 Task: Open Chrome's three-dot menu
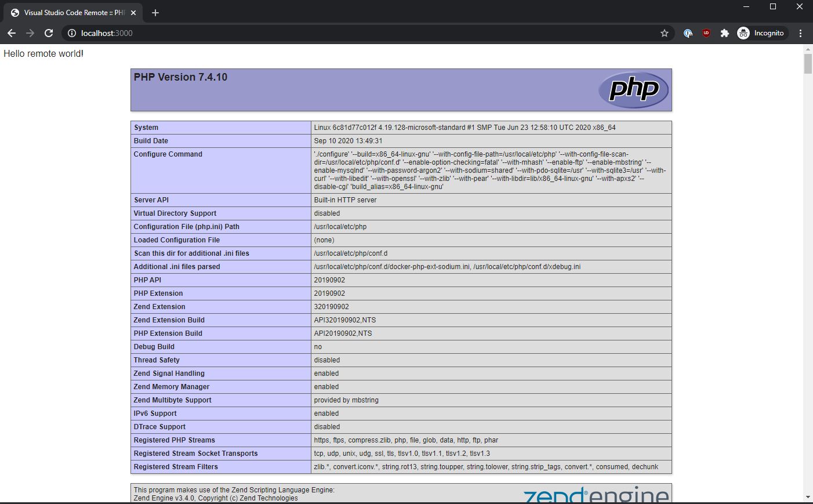coord(800,33)
